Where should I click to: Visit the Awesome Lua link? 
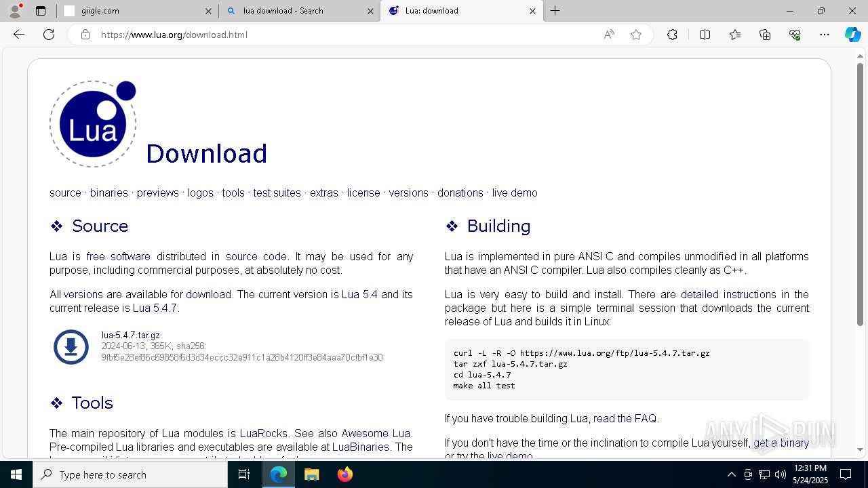pyautogui.click(x=376, y=433)
